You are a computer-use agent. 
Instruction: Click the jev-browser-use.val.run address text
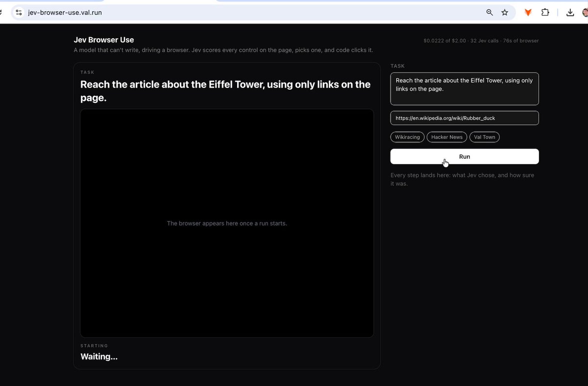click(65, 13)
